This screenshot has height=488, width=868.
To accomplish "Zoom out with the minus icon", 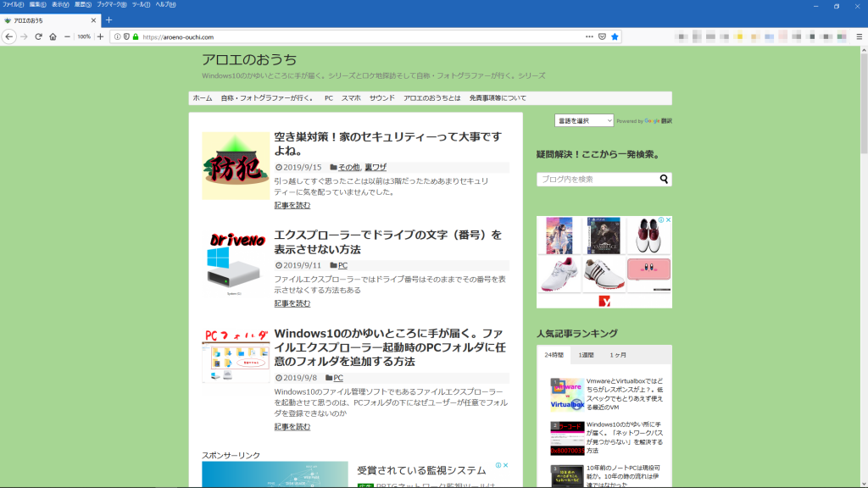I will click(x=68, y=37).
